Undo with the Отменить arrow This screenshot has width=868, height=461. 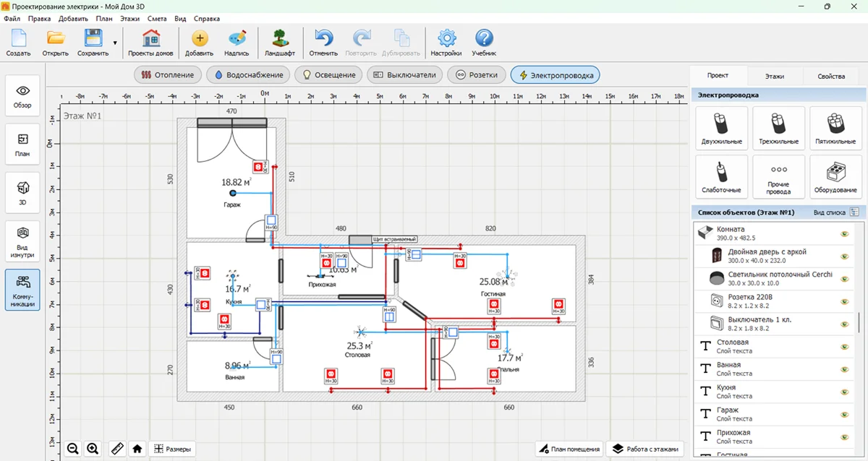click(x=323, y=43)
